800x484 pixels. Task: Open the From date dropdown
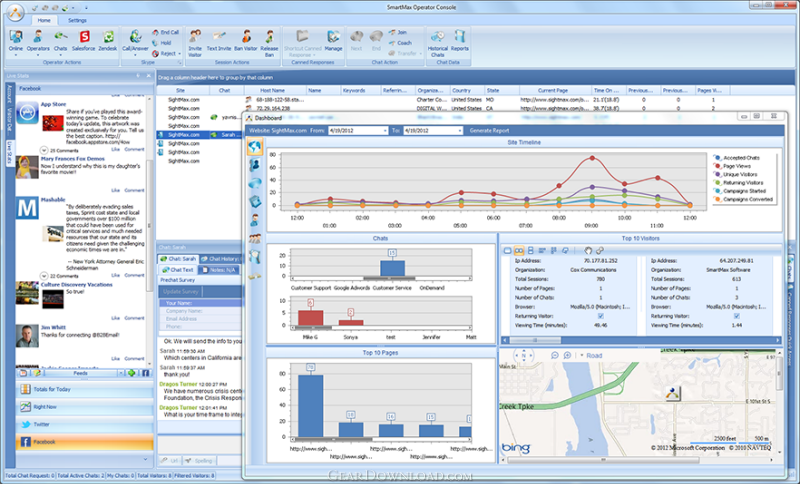click(385, 131)
